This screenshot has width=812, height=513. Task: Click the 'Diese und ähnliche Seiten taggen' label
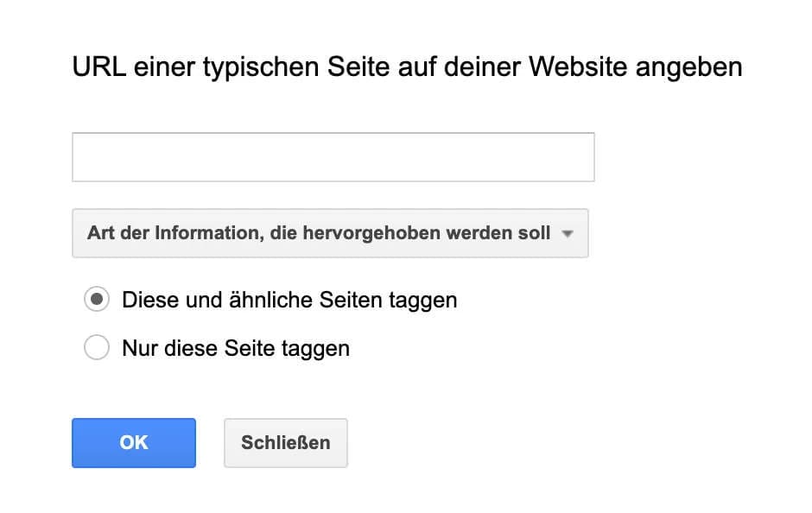289,301
